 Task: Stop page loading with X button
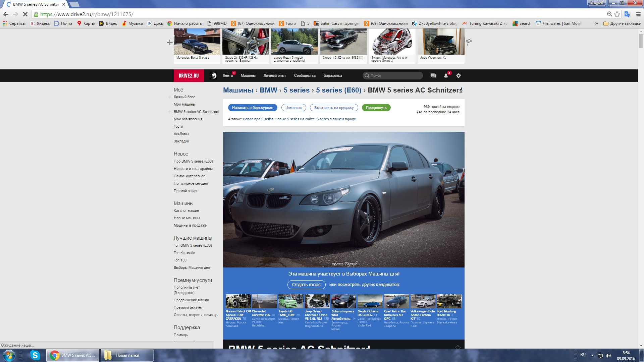[x=25, y=14]
